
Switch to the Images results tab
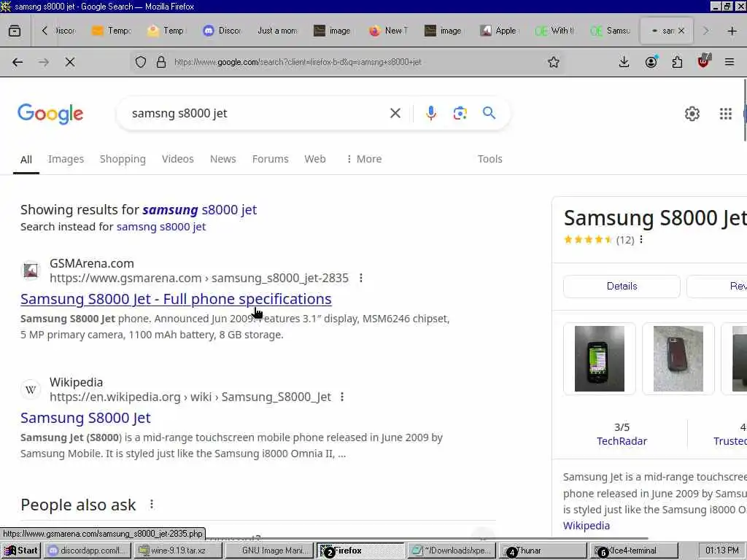(x=66, y=159)
